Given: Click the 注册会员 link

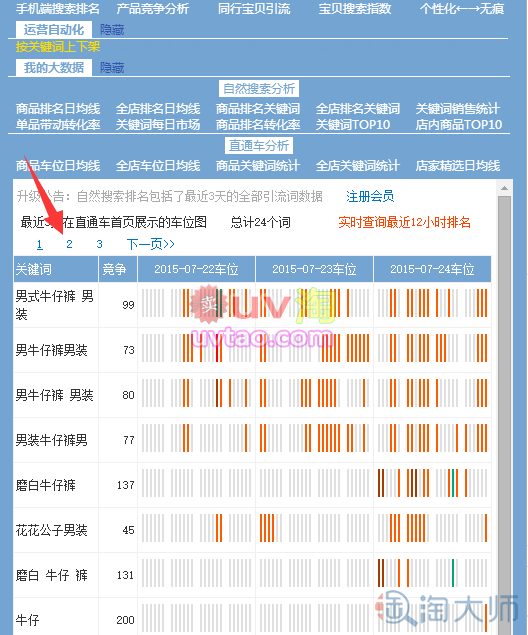Looking at the screenshot, I should pyautogui.click(x=370, y=196).
